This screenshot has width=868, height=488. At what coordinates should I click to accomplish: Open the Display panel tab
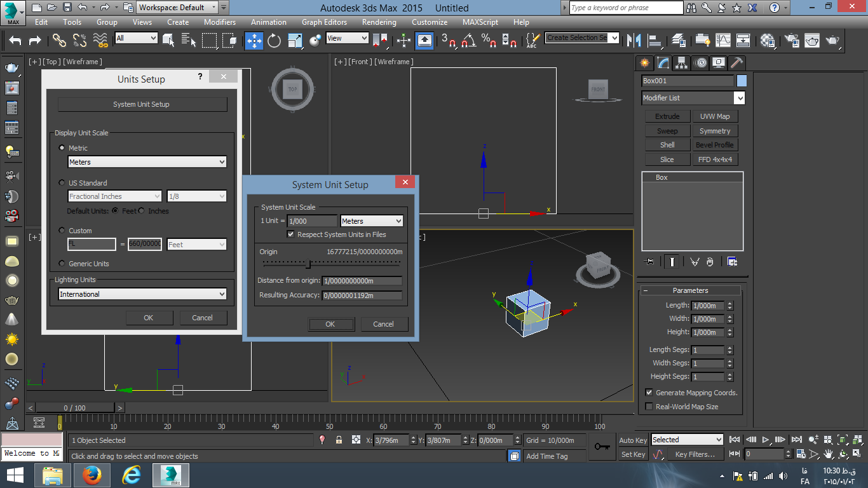coord(718,63)
